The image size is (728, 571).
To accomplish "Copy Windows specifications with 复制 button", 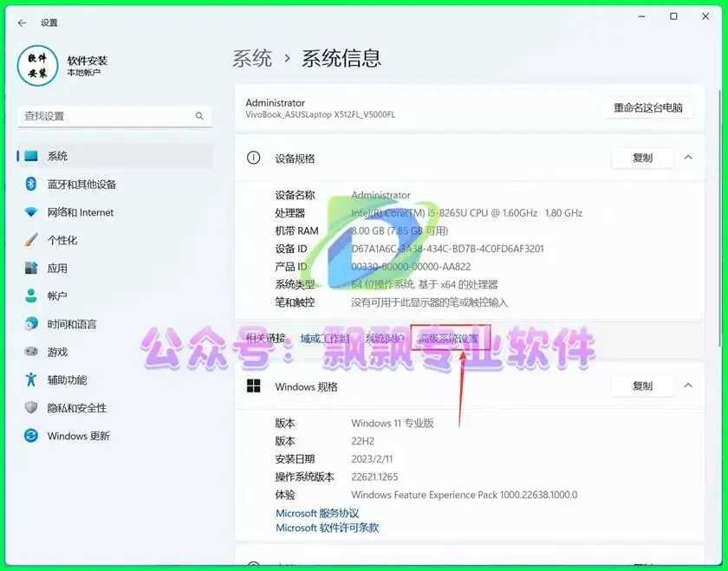I will pyautogui.click(x=642, y=386).
